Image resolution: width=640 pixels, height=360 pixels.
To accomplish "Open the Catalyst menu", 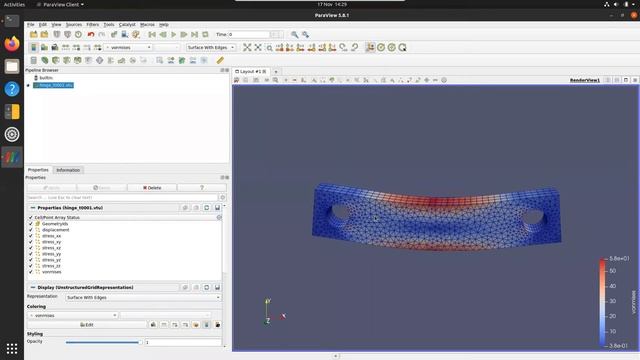I will click(x=127, y=25).
